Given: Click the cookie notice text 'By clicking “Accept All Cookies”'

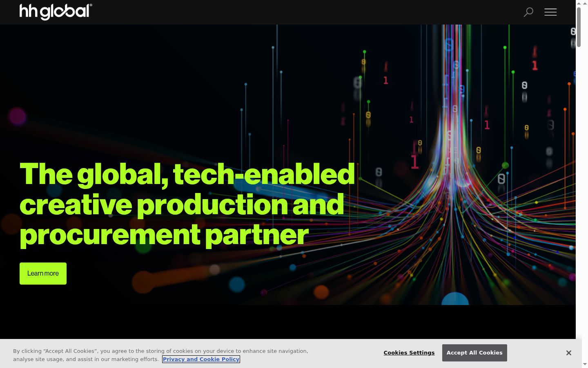Looking at the screenshot, I should click(x=55, y=351).
